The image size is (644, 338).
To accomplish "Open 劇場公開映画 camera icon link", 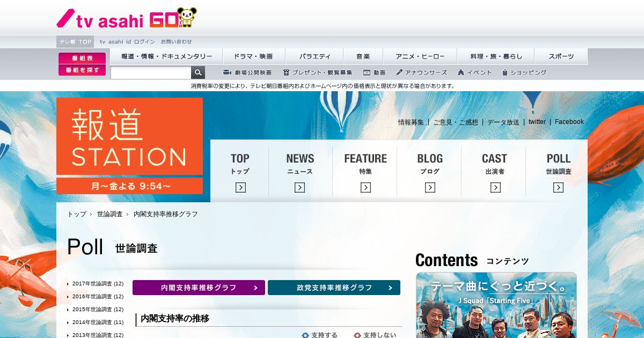I will [x=247, y=72].
